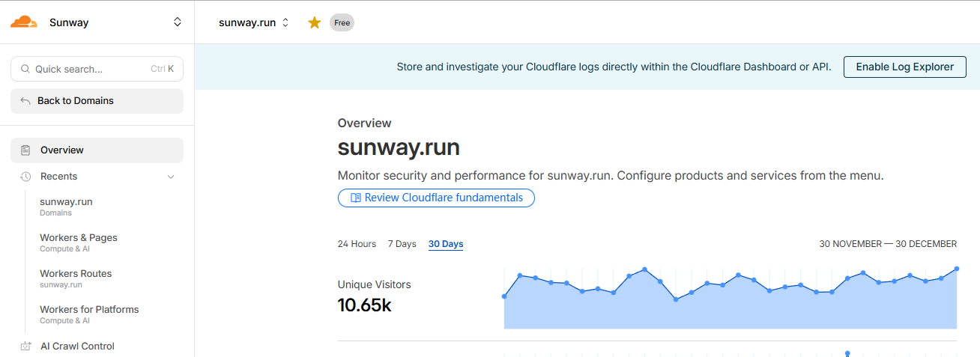Open Workers Routes for sunway.run

76,274
